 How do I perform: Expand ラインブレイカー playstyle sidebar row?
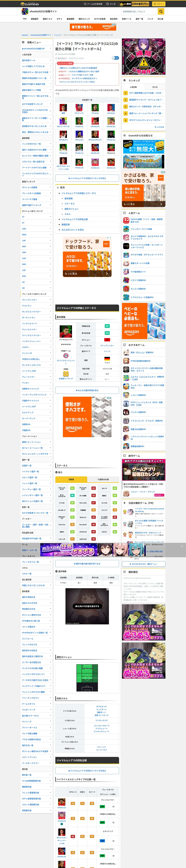[x=37, y=300]
